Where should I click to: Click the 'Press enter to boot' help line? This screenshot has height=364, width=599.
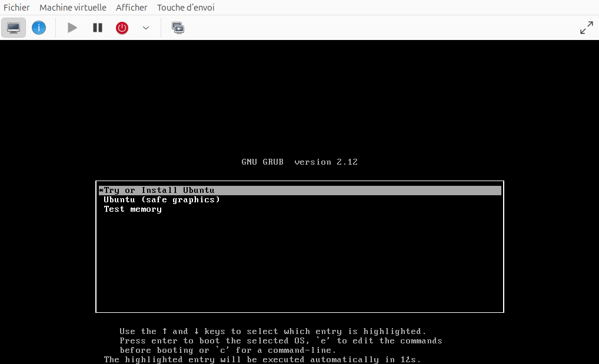281,341
